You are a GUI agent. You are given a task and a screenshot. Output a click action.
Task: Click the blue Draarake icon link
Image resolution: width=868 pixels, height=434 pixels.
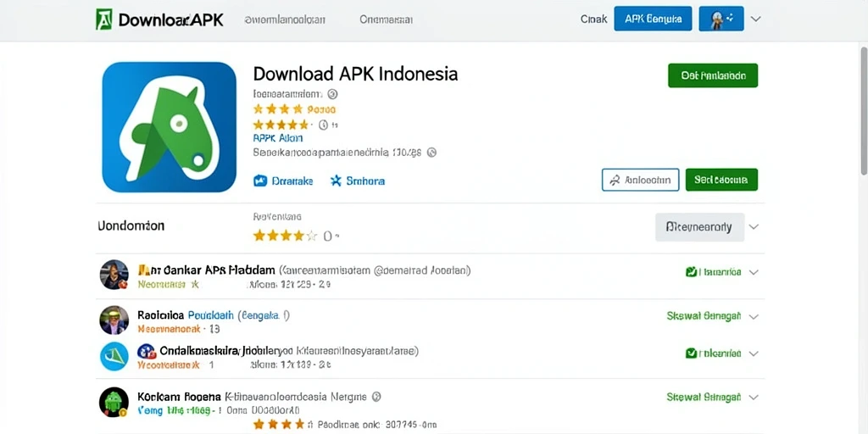tap(283, 181)
